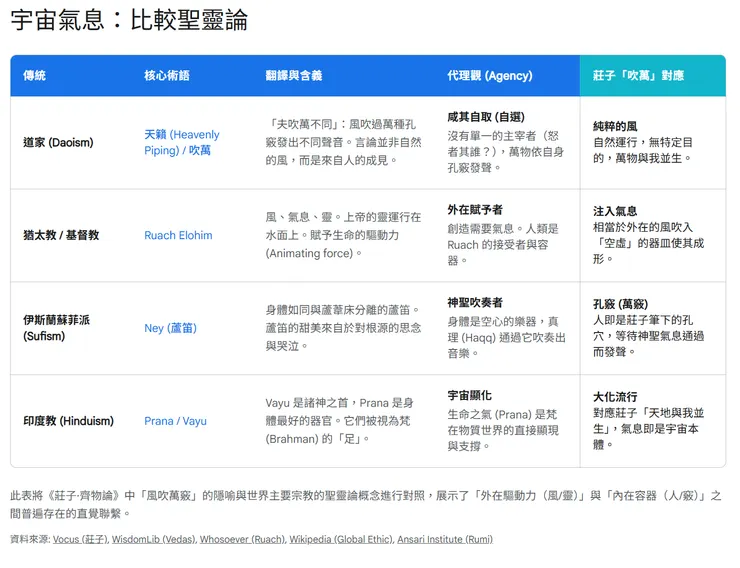Image resolution: width=740 pixels, height=568 pixels.
Task: Click the 外在賦予者 heading
Action: [x=475, y=209]
